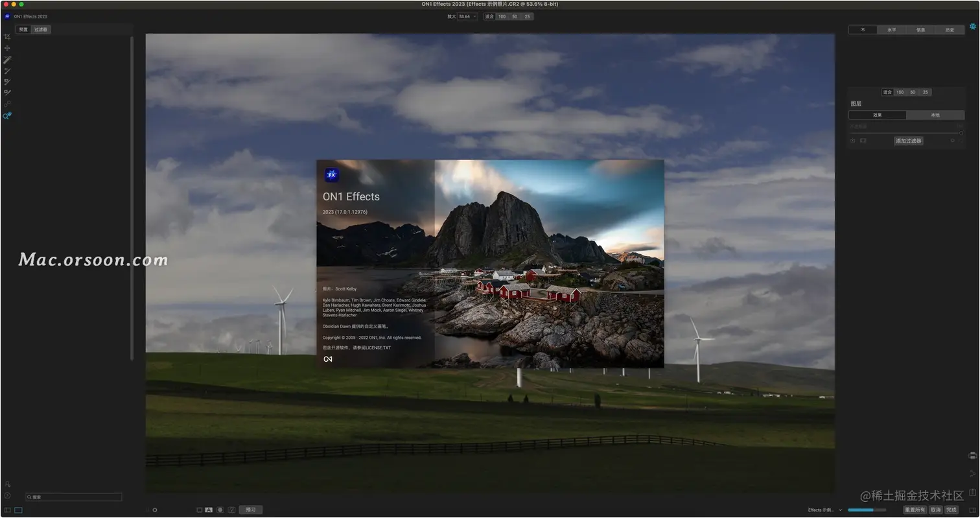Click the blue progress slider at bottom right

click(867, 510)
